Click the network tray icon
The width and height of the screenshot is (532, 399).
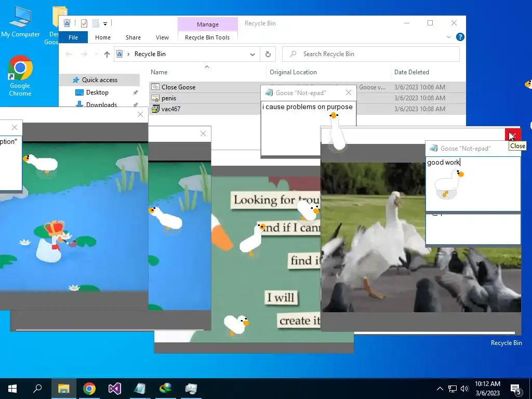click(452, 389)
